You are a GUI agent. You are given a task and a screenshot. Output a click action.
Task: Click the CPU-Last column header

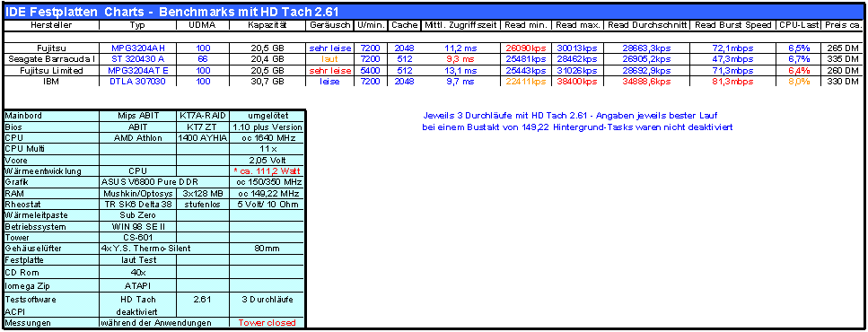click(x=799, y=25)
